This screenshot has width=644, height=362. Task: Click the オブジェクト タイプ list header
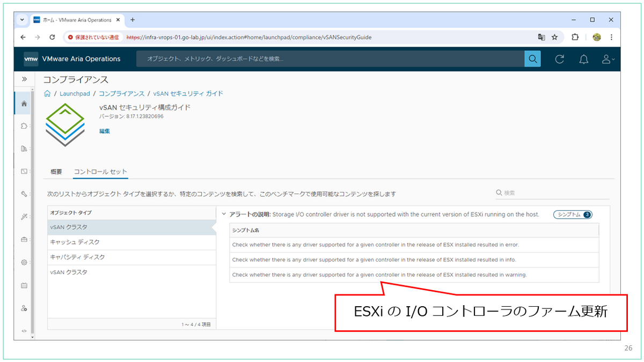pyautogui.click(x=131, y=213)
